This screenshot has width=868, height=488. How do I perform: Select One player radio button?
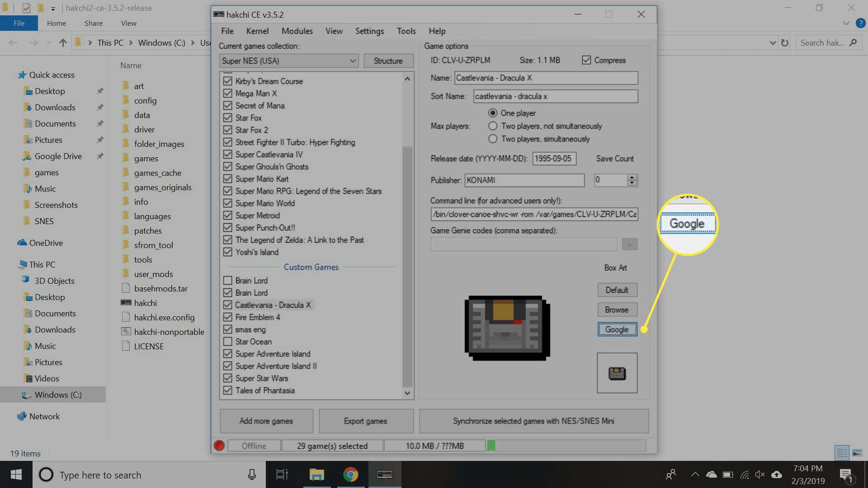pyautogui.click(x=492, y=113)
